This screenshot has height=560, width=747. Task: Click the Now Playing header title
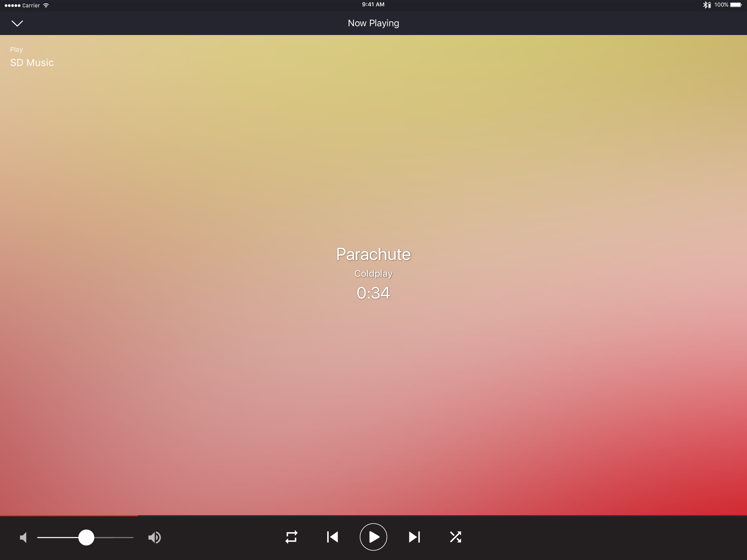373,23
